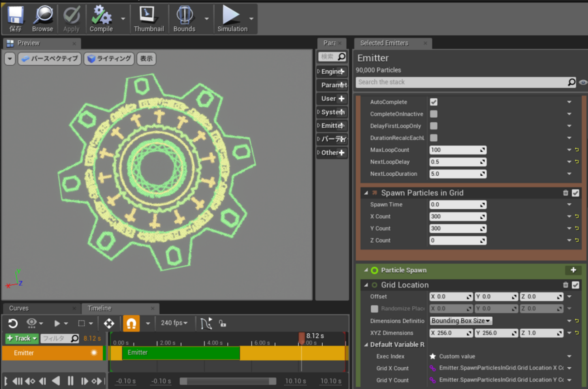Click the green Track add button
Image resolution: width=588 pixels, height=389 pixels.
coord(21,338)
